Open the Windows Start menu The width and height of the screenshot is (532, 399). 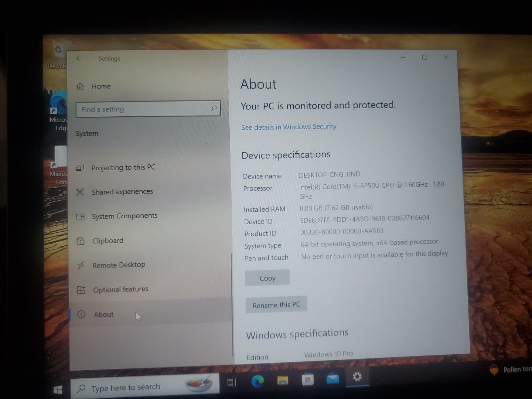(x=58, y=389)
